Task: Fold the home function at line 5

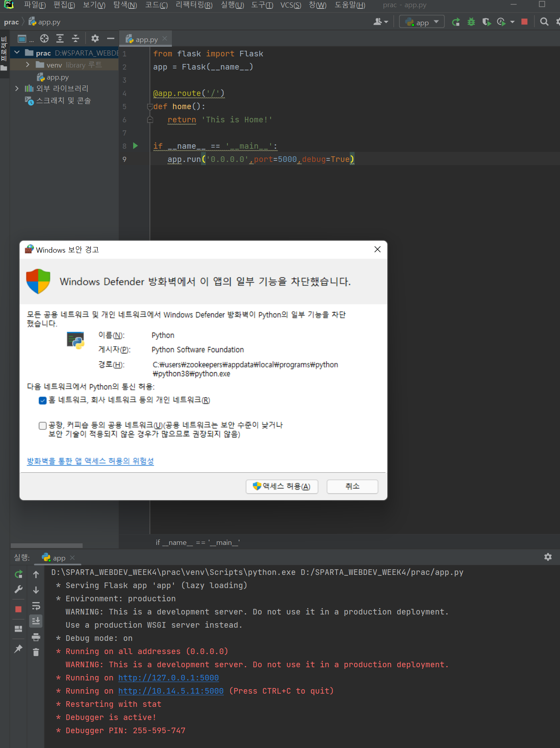Action: point(150,107)
